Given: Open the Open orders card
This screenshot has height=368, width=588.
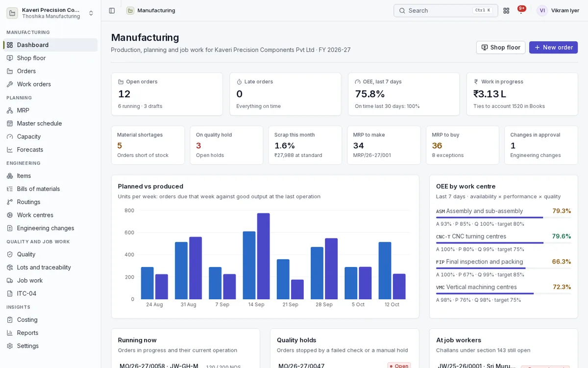Looking at the screenshot, I should [x=167, y=94].
